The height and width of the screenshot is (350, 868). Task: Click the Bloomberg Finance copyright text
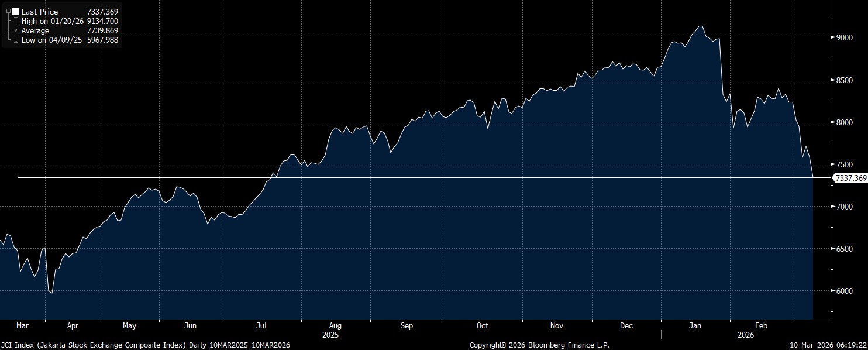click(x=539, y=345)
